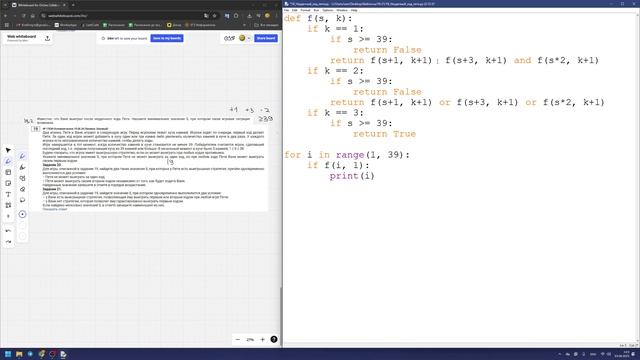Open the File menu in IDLE
The image size is (640, 360).
[287, 10]
